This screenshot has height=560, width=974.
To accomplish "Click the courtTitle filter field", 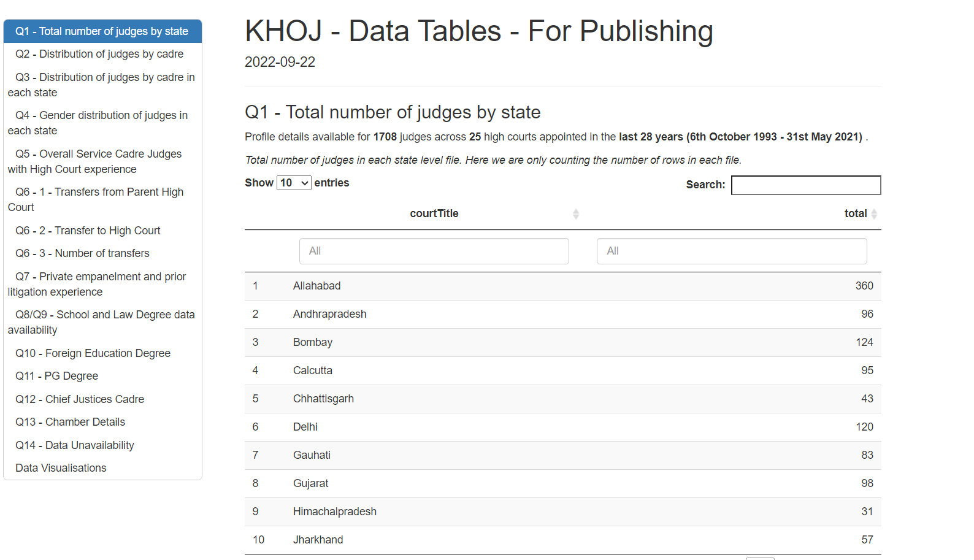I will pyautogui.click(x=434, y=251).
